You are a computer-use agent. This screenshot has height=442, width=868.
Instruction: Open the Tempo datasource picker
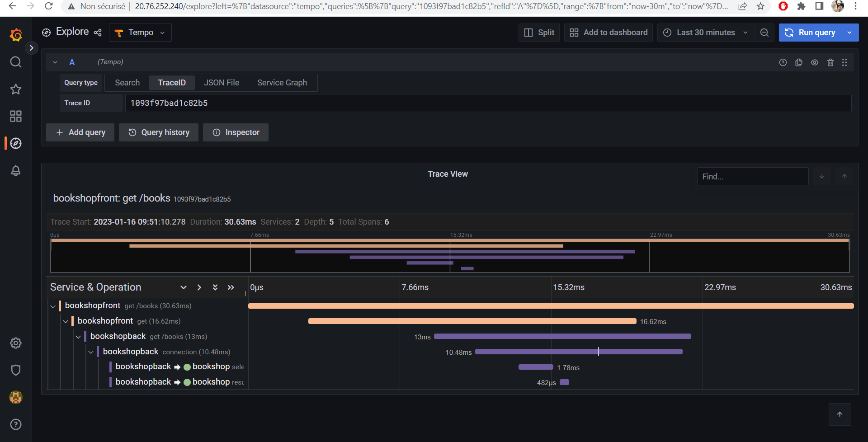coord(140,33)
